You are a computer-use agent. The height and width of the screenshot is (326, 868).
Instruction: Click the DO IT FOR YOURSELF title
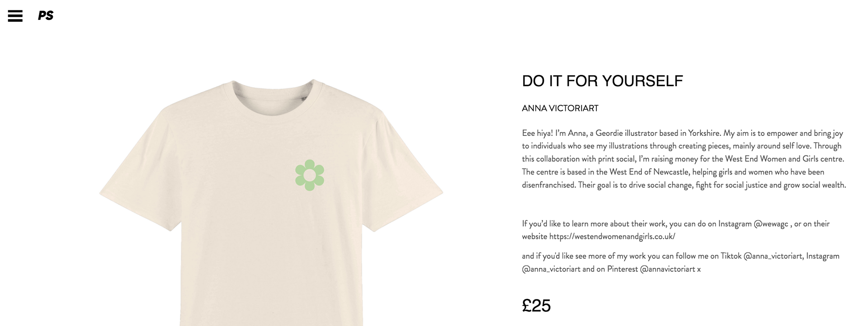(602, 81)
